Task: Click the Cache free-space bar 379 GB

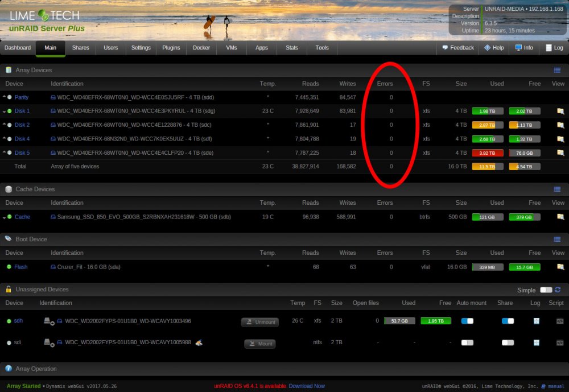Action: (x=525, y=217)
